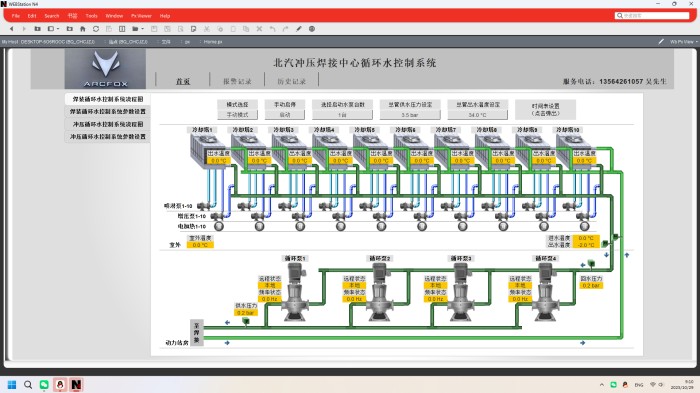
Task: Open the Px Viewer menu
Action: point(141,16)
